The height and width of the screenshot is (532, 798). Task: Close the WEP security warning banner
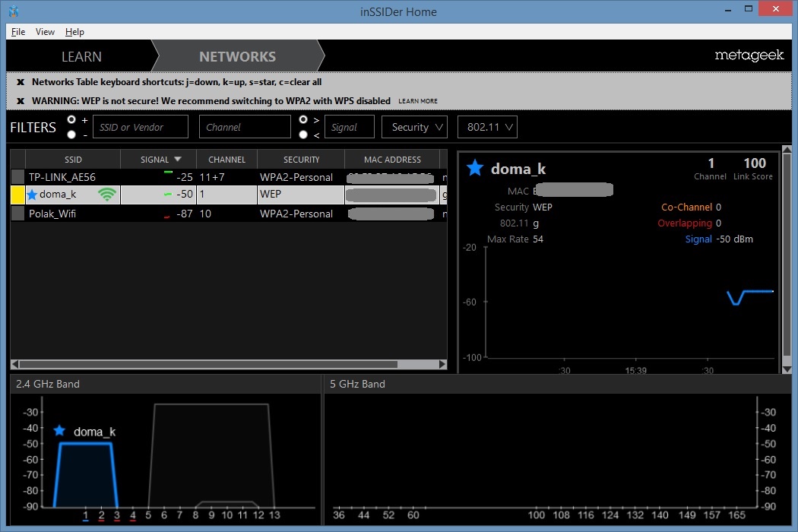(21, 101)
